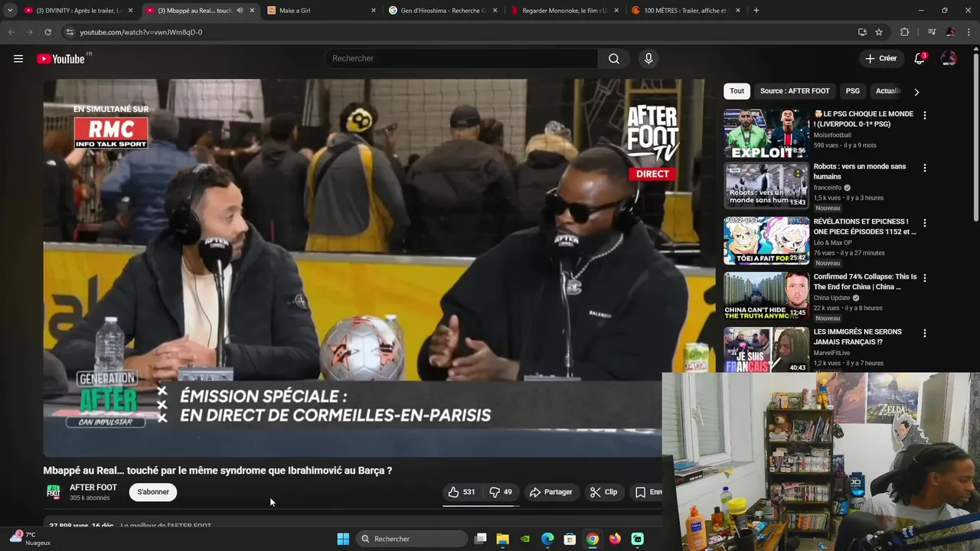This screenshot has height=551, width=980.
Task: Open the PSG Liverpool EXPLOIT thumbnail
Action: (766, 133)
